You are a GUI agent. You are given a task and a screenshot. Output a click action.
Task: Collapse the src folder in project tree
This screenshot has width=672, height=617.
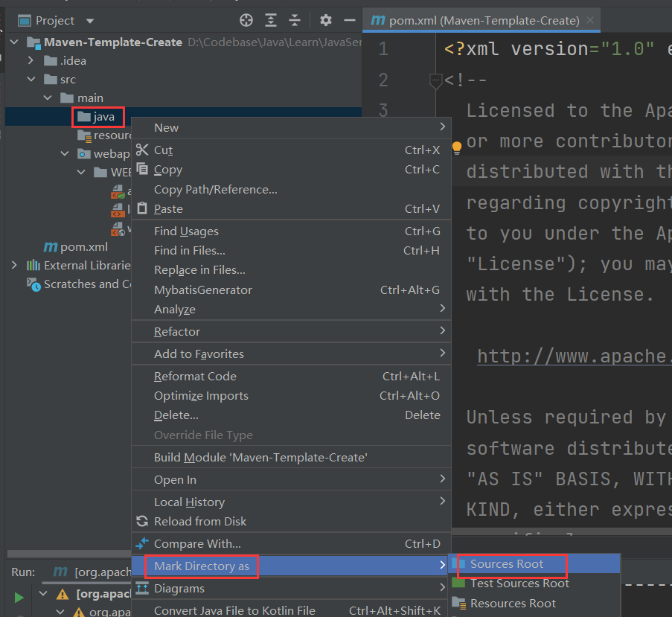click(31, 80)
